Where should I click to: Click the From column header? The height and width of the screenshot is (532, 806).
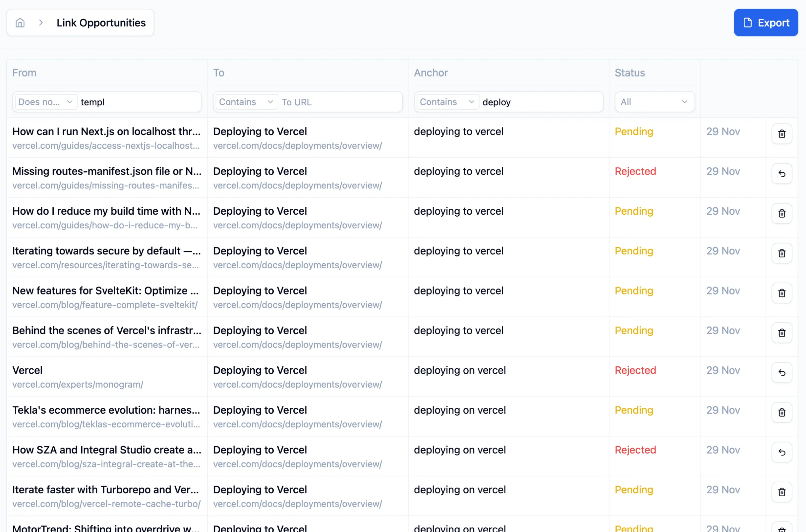(24, 73)
